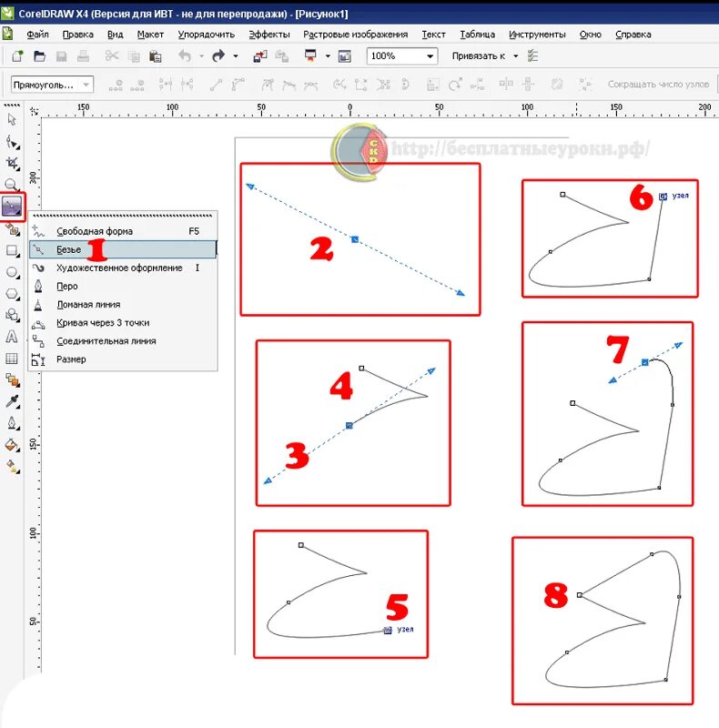The width and height of the screenshot is (719, 728).
Task: Open the Welcome screen icon
Action: [x=345, y=56]
